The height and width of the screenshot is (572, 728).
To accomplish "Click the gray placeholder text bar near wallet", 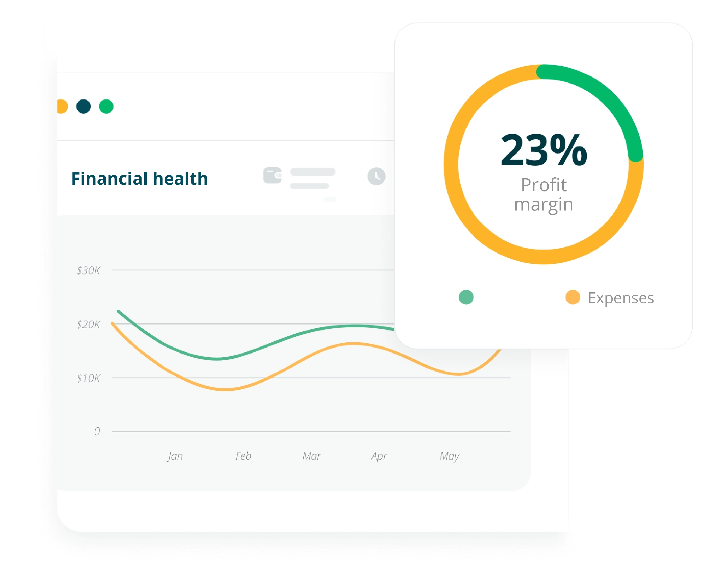I will (312, 172).
